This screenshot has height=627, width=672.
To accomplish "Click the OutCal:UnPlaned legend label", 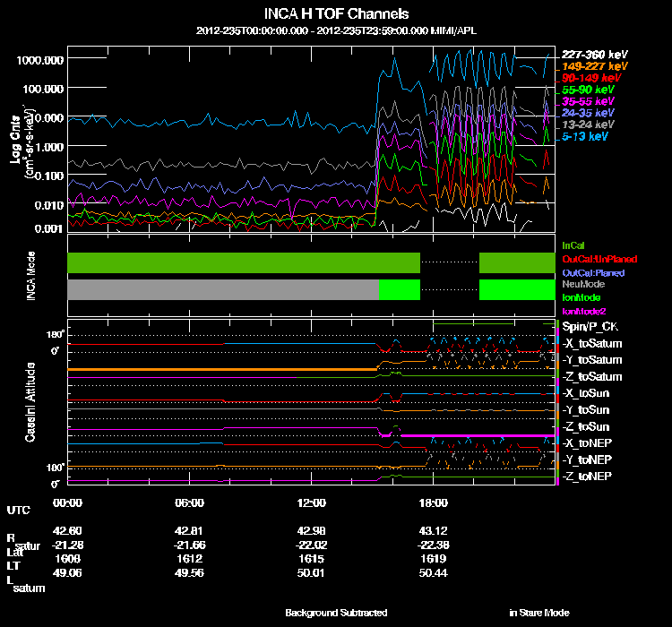I will click(x=599, y=259).
